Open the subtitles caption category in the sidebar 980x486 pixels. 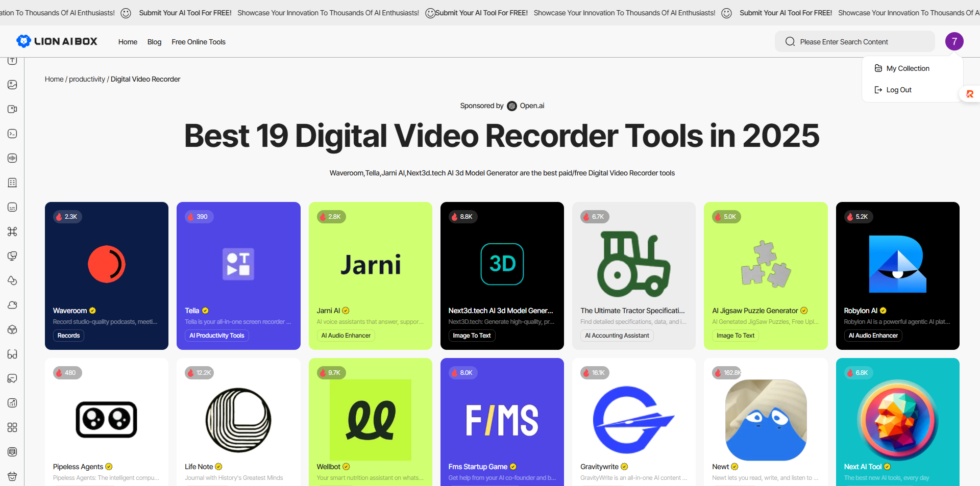12,207
